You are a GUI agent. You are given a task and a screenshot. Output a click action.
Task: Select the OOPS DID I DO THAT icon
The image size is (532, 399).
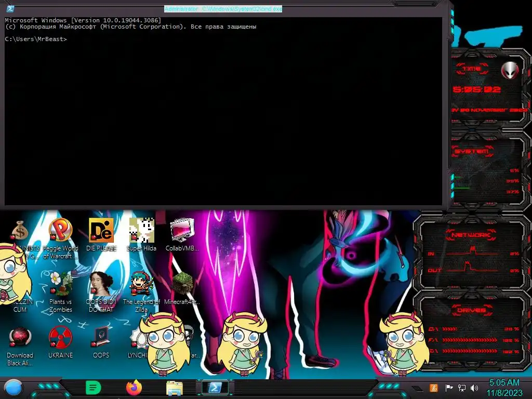coord(101,292)
